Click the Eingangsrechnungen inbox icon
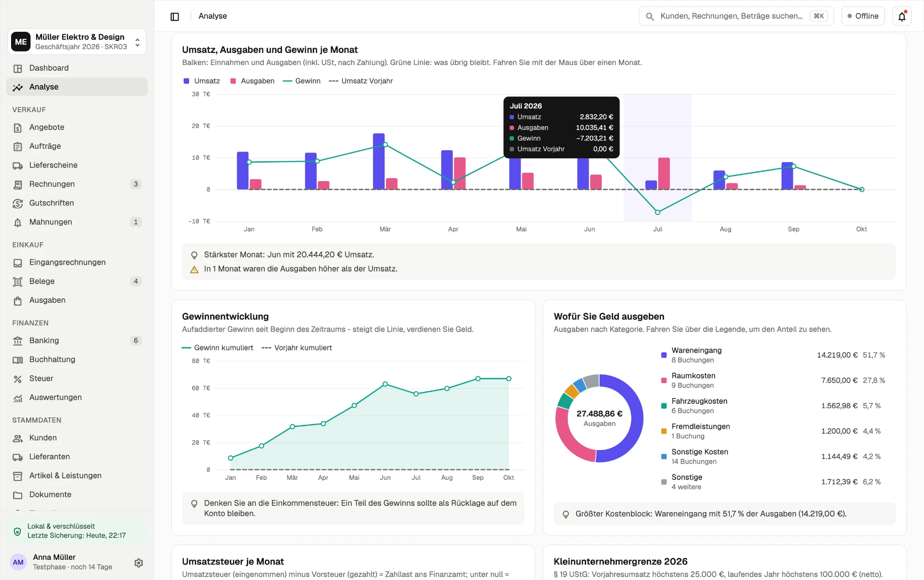Screen dimensions: 924x580 [18, 263]
